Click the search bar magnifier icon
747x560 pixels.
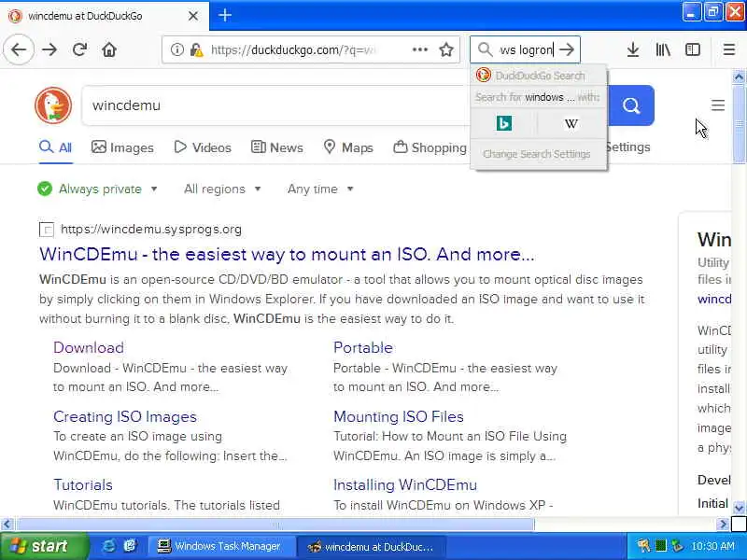tap(485, 49)
